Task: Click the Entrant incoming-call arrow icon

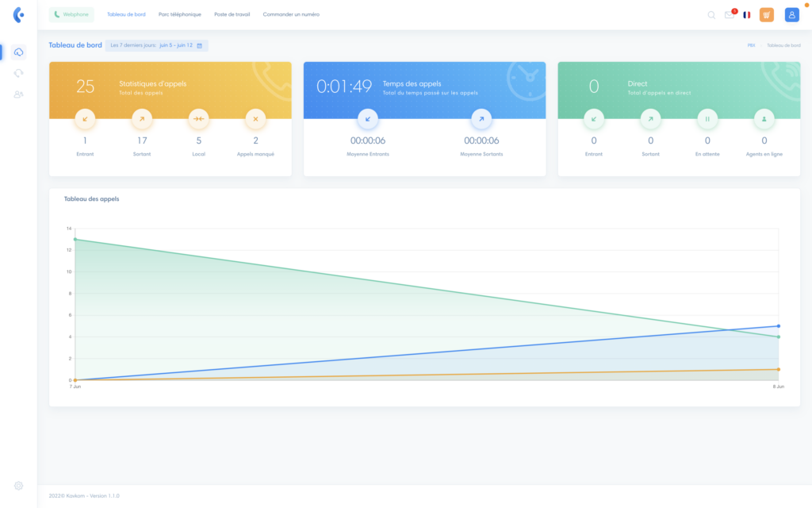Action: 86,119
